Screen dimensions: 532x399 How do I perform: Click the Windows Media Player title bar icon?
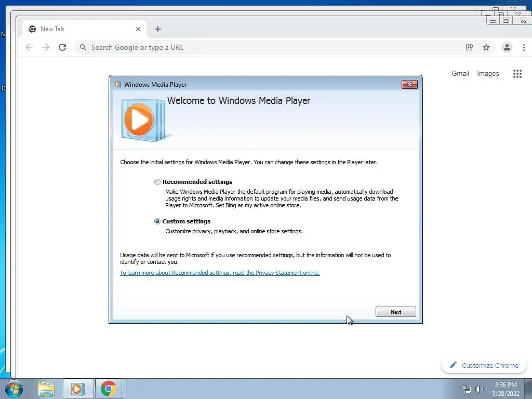coord(117,85)
